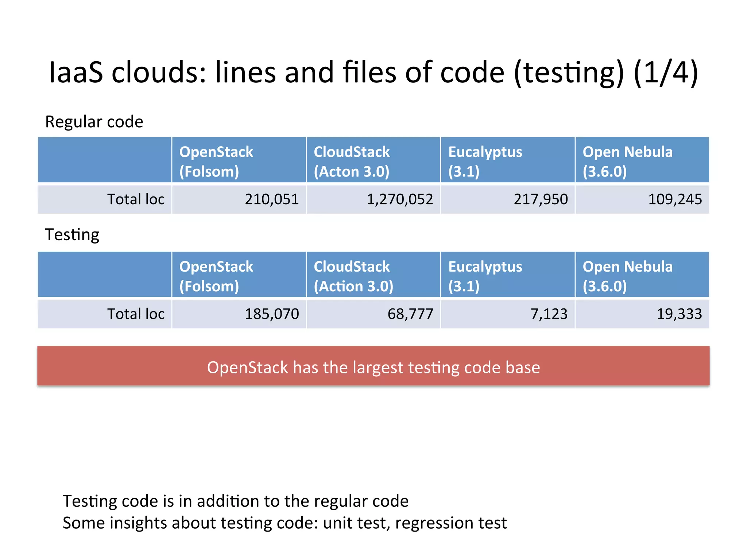Select the 'Regular code' label
Image resolution: width=747 pixels, height=560 pixels.
click(x=94, y=122)
